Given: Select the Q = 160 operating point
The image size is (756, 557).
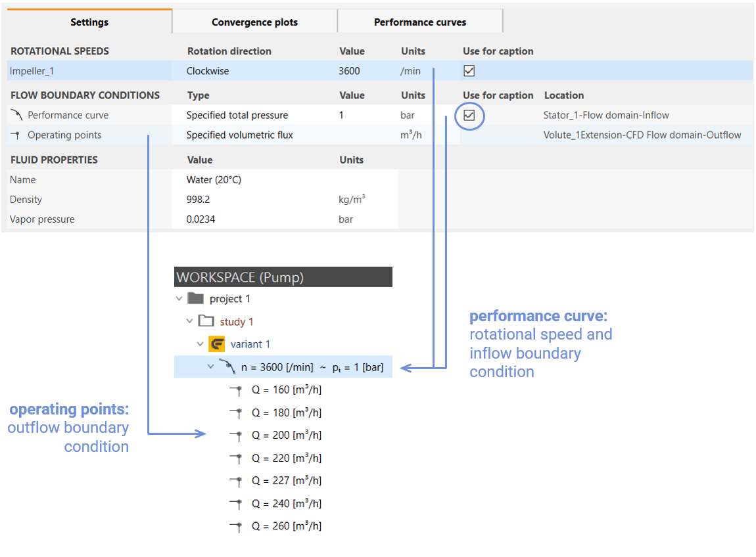Looking at the screenshot, I should (x=287, y=390).
